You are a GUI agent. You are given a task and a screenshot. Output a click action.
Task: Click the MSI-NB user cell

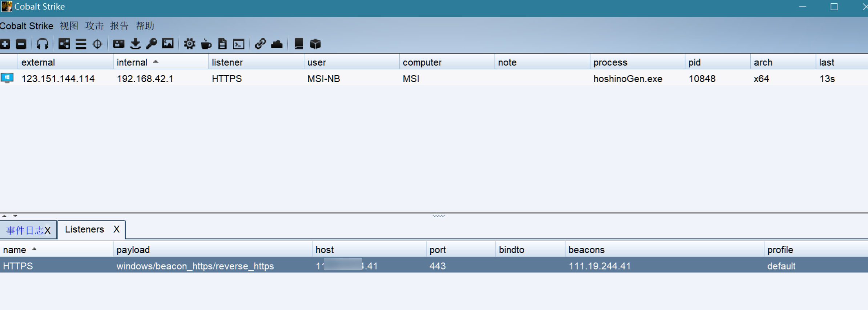click(324, 79)
